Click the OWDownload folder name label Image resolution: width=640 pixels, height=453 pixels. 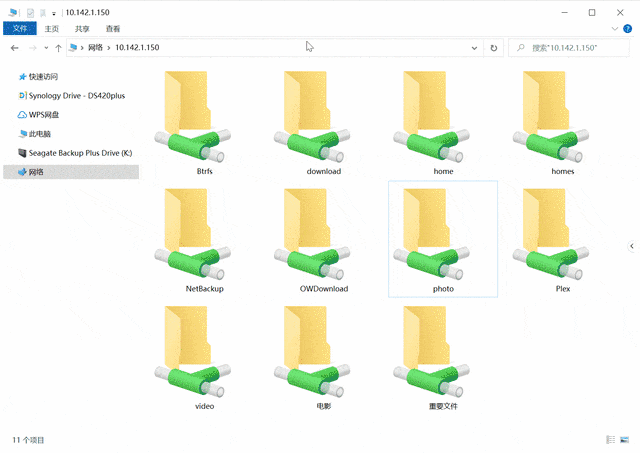(324, 289)
